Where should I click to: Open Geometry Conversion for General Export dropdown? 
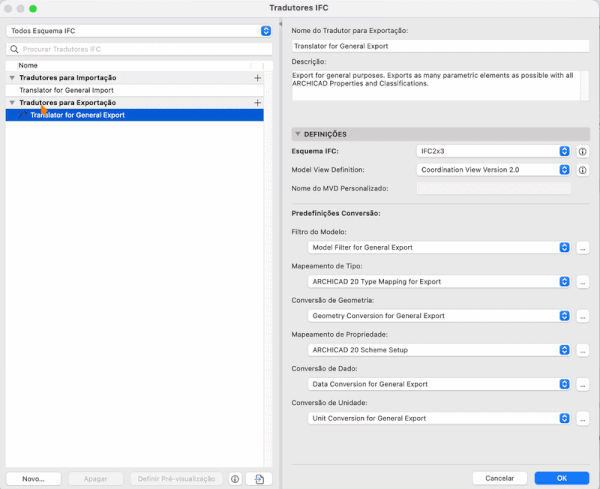(439, 316)
